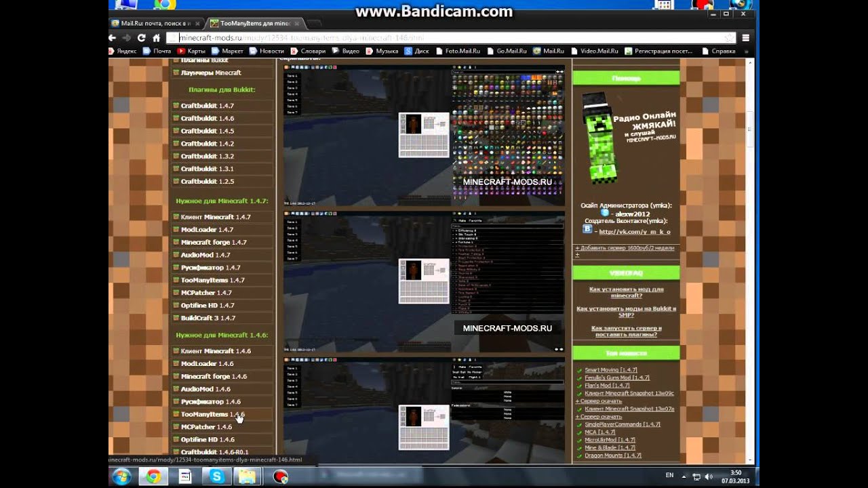
Task: Open MCPatcher 1.4.6 link
Action: (x=206, y=427)
